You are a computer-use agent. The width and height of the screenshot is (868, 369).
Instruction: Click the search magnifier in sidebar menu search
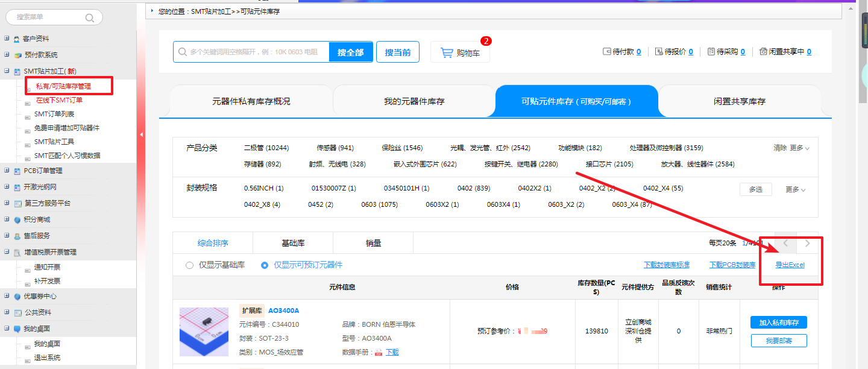tap(90, 18)
